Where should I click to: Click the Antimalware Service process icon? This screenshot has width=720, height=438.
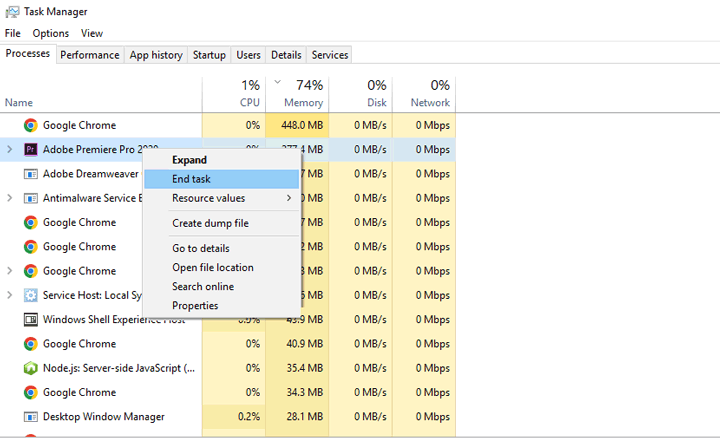point(30,198)
